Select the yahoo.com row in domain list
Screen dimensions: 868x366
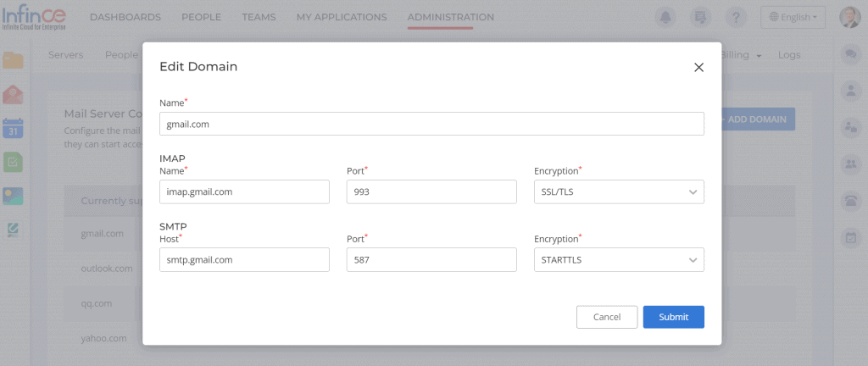[103, 338]
